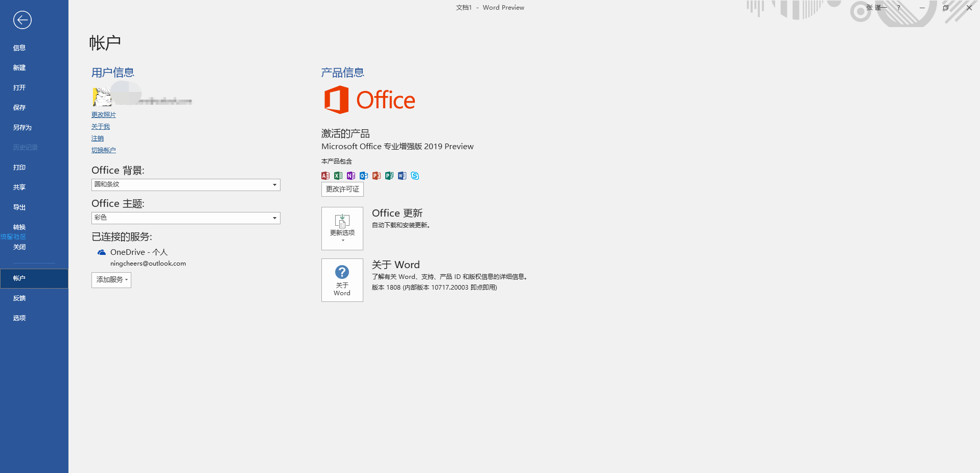Select 打开 in the sidebar
The width and height of the screenshot is (980, 473).
tap(34, 88)
